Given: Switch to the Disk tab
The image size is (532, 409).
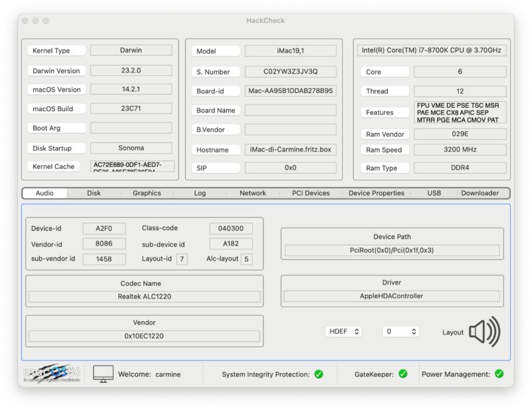Looking at the screenshot, I should pyautogui.click(x=94, y=193).
